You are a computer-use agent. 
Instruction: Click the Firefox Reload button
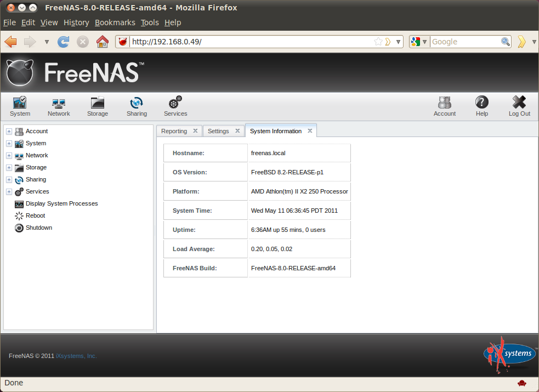click(x=63, y=42)
